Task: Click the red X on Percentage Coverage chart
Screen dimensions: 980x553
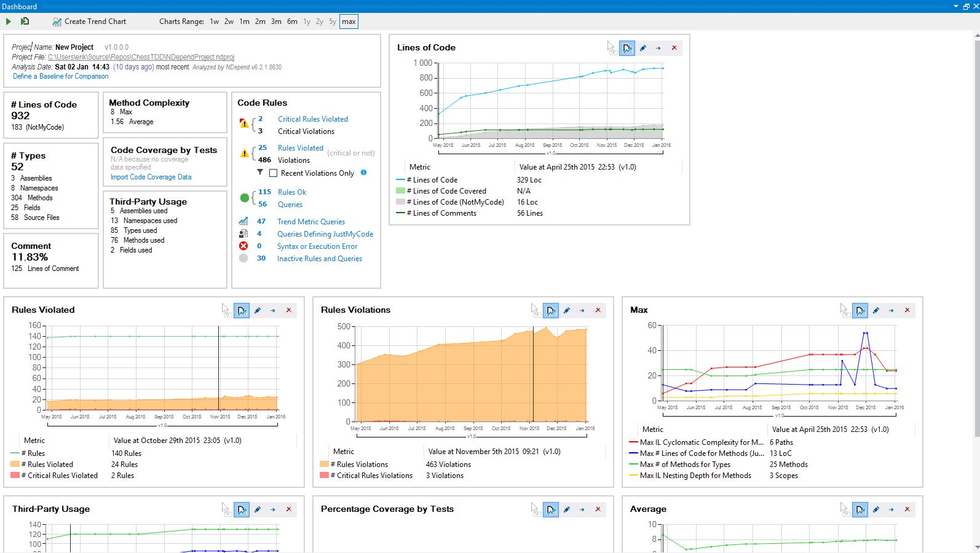Action: (x=598, y=509)
